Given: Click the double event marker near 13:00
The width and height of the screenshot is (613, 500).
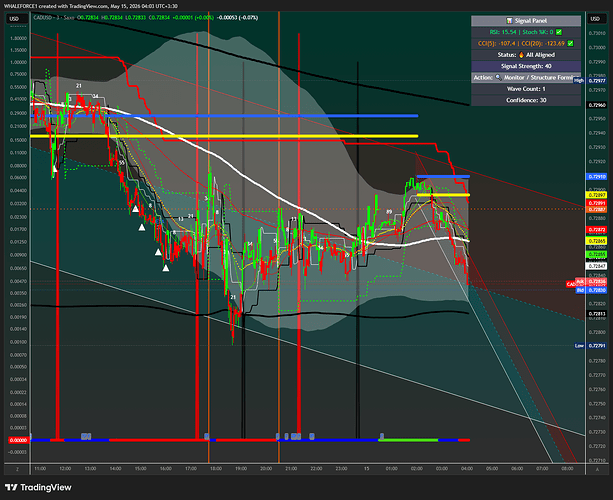Looking at the screenshot, I should tap(86, 436).
